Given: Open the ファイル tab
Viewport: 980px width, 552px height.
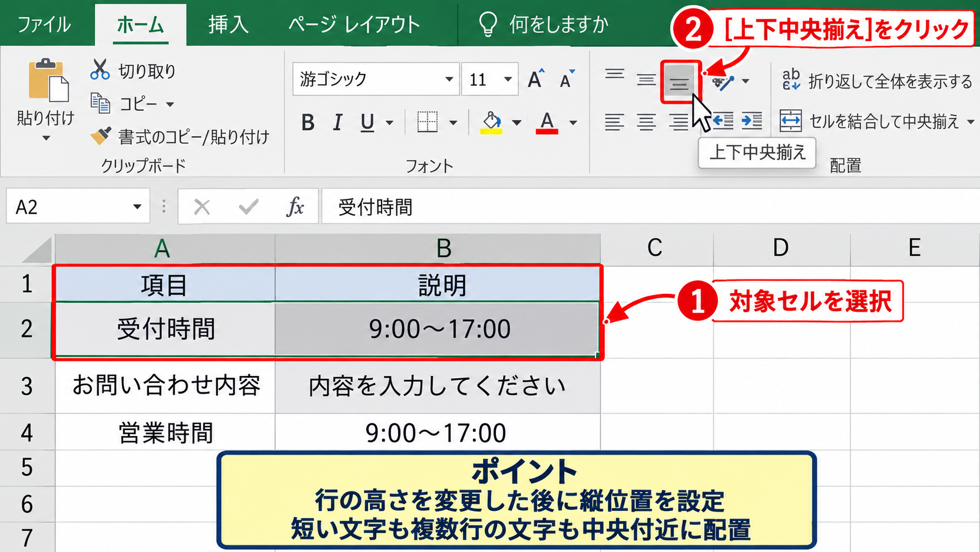Looking at the screenshot, I should (44, 25).
